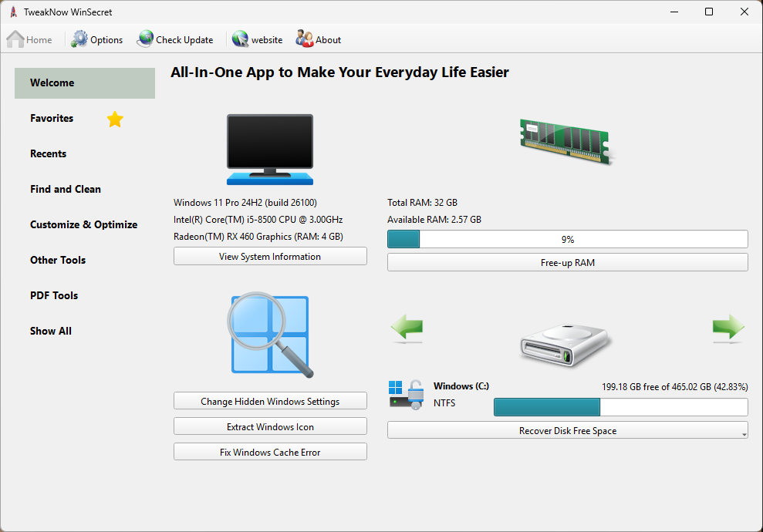The height and width of the screenshot is (532, 763).
Task: Click the Windows magnifier illustration
Action: coord(269,336)
